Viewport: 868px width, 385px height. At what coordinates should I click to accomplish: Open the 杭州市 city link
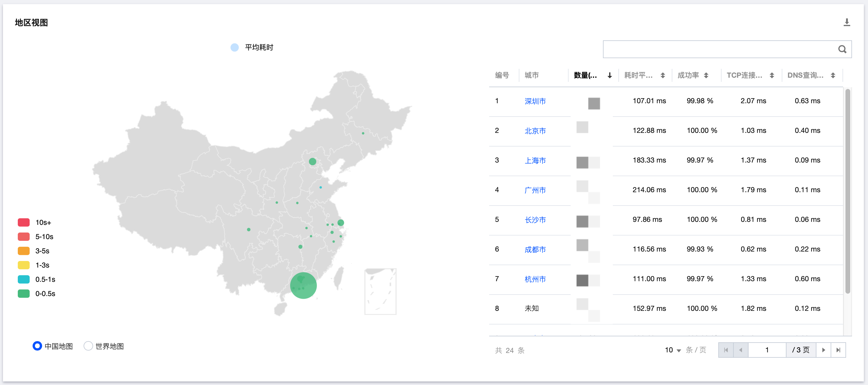[x=535, y=279]
